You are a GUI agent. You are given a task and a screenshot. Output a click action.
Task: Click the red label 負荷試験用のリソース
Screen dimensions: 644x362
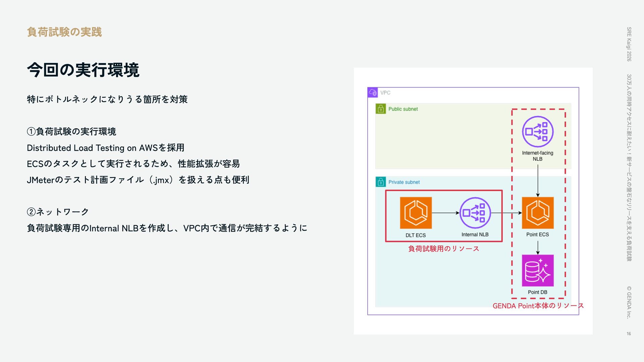(443, 249)
